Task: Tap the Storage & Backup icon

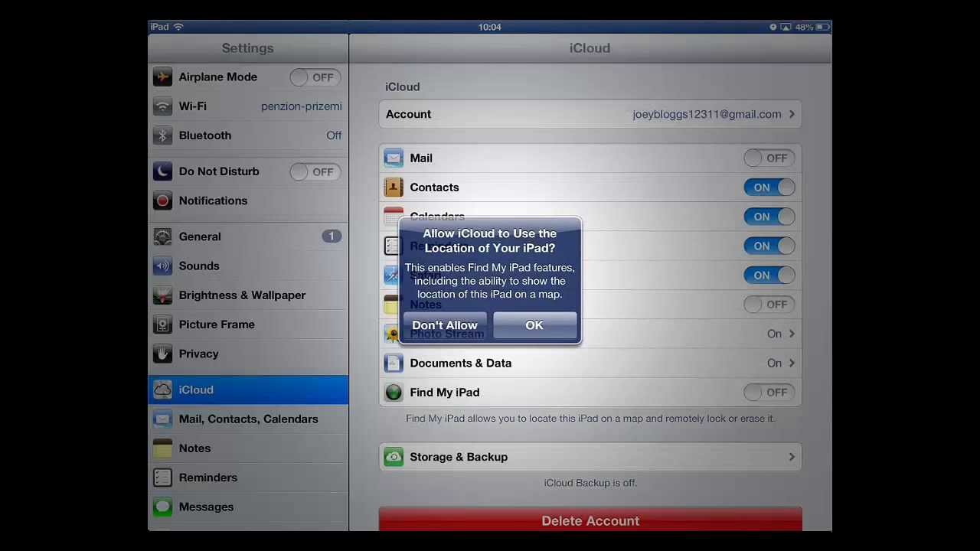Action: tap(394, 457)
